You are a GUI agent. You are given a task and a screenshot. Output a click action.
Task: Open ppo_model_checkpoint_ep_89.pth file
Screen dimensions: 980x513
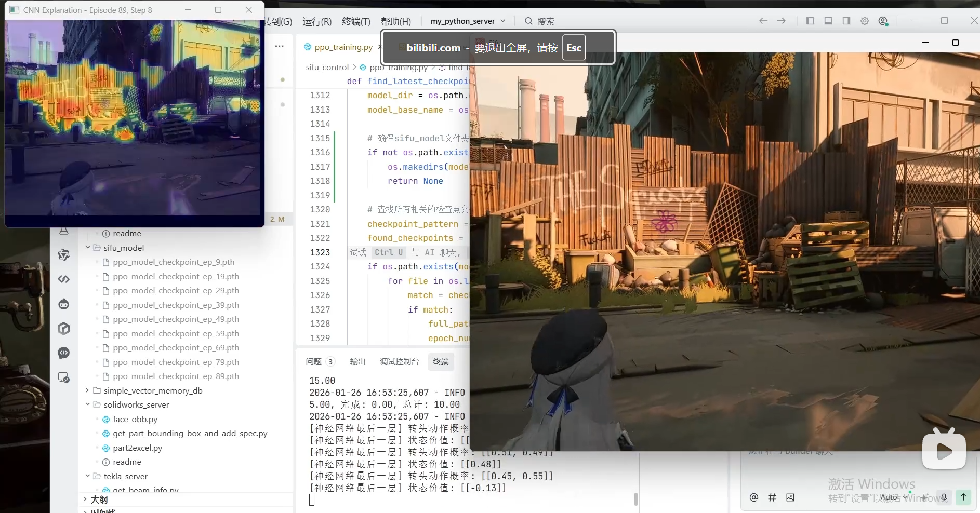pos(176,376)
